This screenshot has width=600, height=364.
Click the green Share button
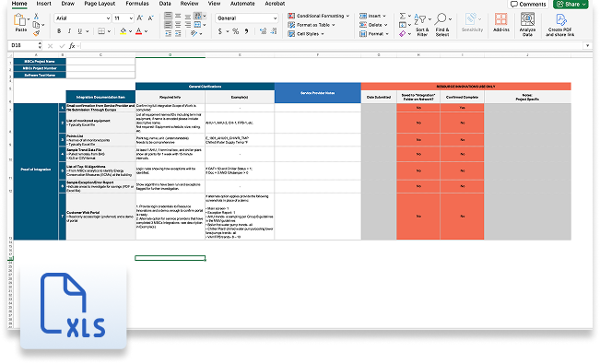pos(571,5)
